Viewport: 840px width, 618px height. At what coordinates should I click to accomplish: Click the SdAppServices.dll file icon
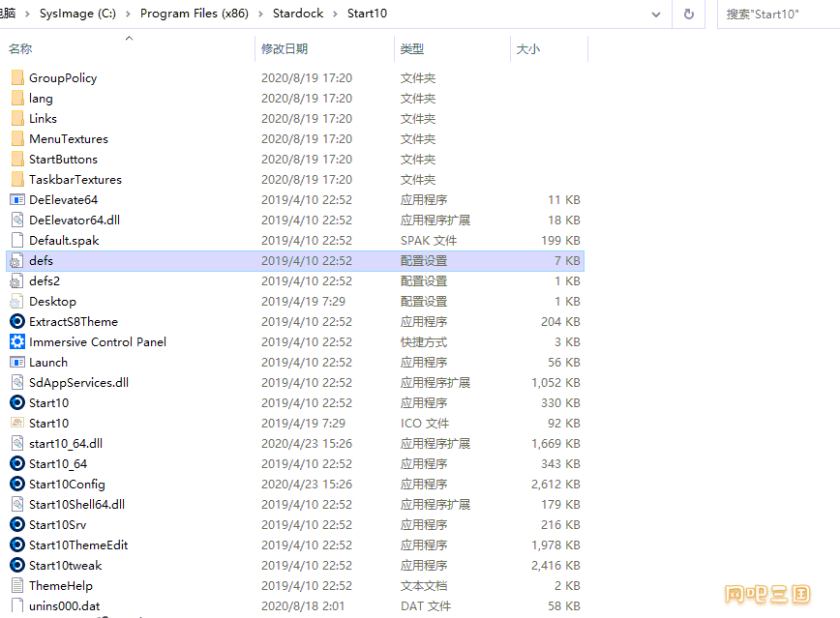(x=17, y=382)
